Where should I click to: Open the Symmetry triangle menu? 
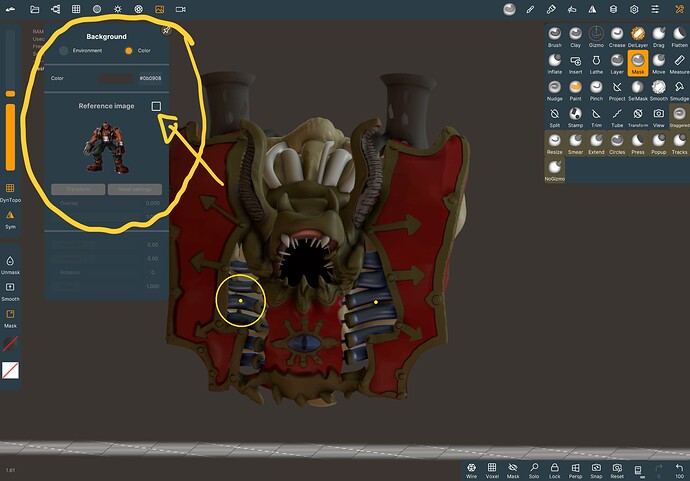[x=592, y=9]
